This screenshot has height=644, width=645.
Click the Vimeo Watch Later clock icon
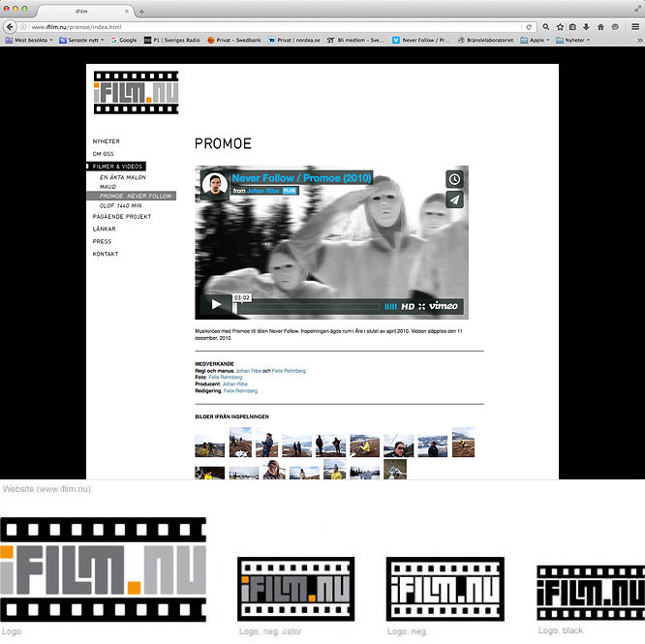454,179
